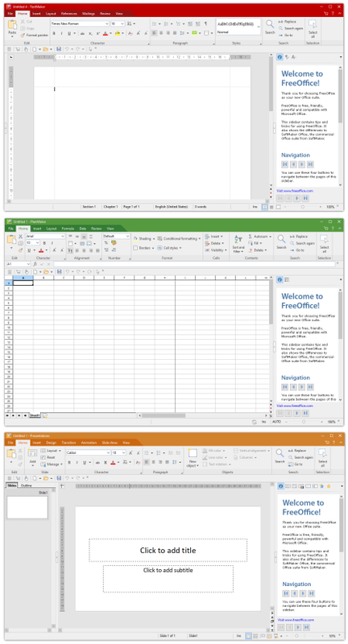Viewport: 348px width, 644px height.
Task: Click Manage slides icon in Presentations
Action: point(43,464)
